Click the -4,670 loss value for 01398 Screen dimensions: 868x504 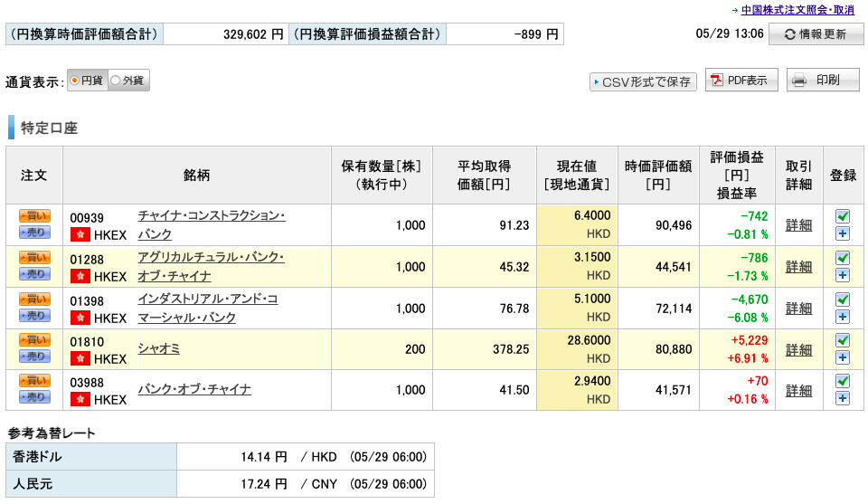coord(749,300)
